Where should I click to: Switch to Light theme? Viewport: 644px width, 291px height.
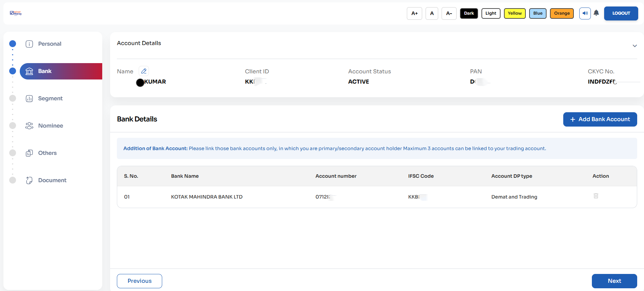(491, 13)
